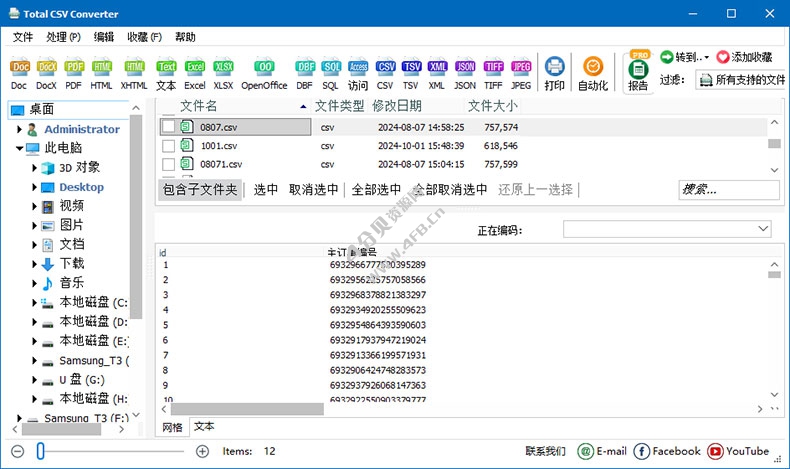
Task: Open the 帮助 menu
Action: pyautogui.click(x=185, y=37)
